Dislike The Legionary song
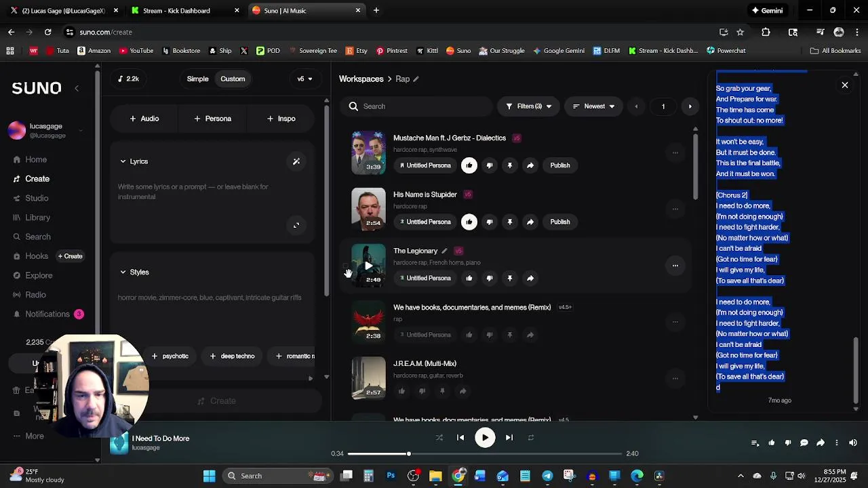Viewport: 868px width, 488px height. coord(490,278)
